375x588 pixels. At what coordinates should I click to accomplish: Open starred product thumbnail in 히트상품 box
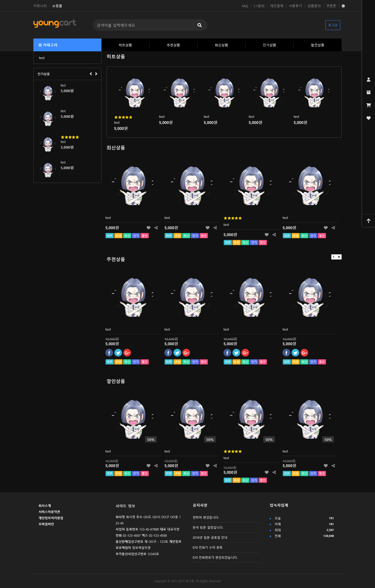pyautogui.click(x=135, y=93)
